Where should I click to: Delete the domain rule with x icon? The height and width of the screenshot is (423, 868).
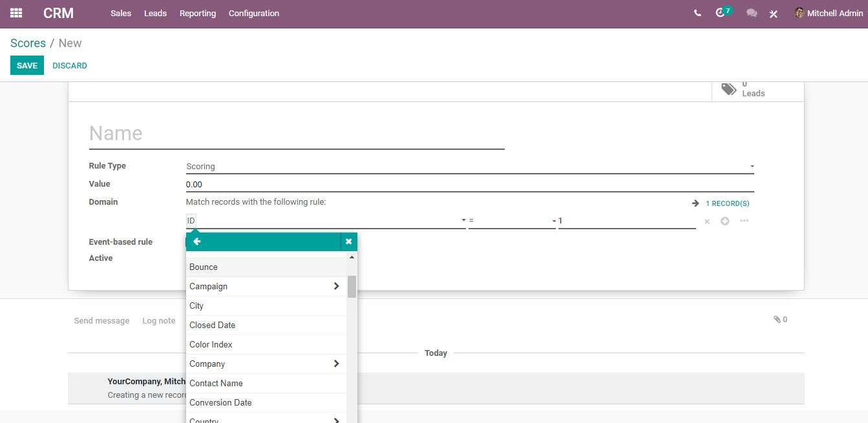[707, 222]
